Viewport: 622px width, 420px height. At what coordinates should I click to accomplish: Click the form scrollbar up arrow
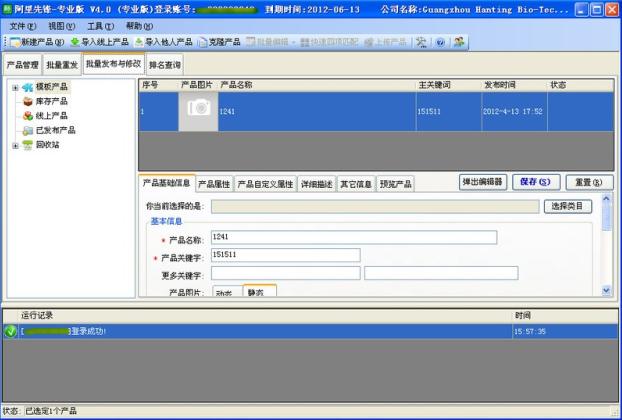[x=607, y=199]
